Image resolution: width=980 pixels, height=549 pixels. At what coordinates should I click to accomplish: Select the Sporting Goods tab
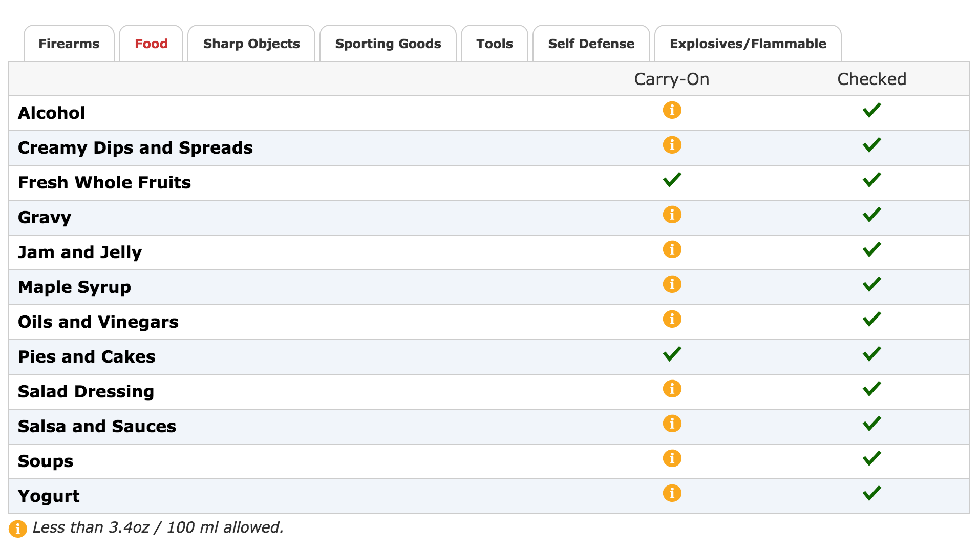pyautogui.click(x=388, y=44)
